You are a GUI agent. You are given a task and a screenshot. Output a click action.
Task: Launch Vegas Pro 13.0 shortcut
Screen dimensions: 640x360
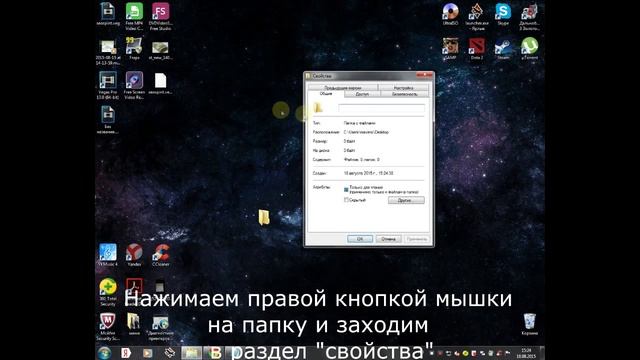pos(108,85)
